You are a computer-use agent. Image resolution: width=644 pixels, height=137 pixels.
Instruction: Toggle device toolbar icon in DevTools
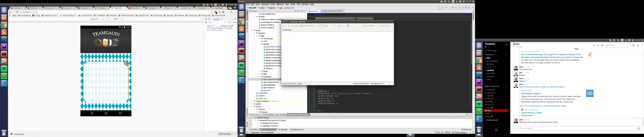(x=209, y=19)
